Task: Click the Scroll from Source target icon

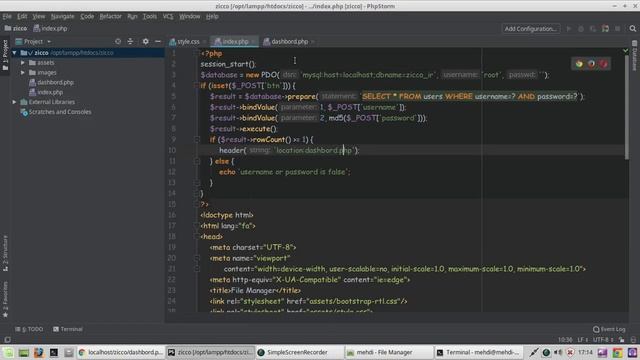Action: [x=118, y=42]
